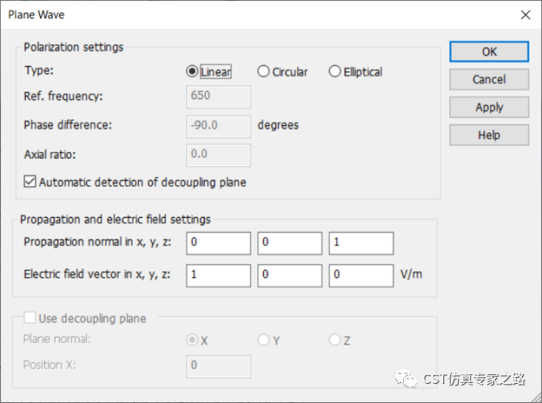Click the Cancel button
Image resolution: width=542 pixels, height=403 pixels.
point(489,79)
